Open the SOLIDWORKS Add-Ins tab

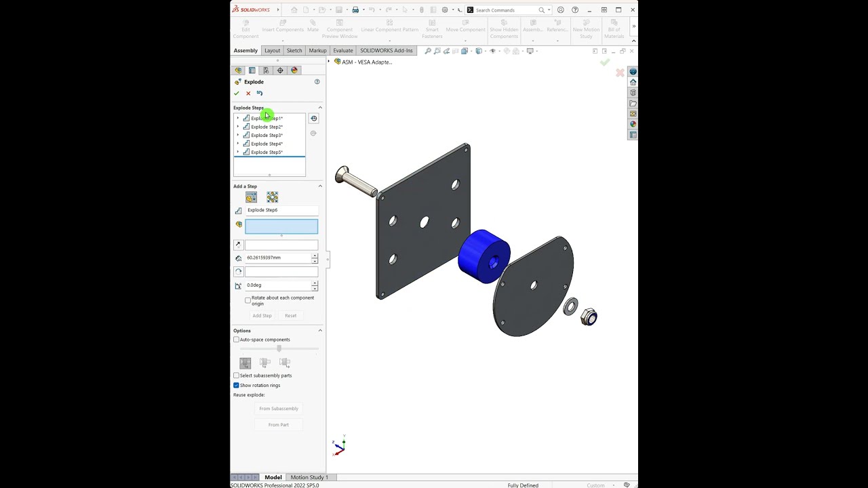[387, 51]
